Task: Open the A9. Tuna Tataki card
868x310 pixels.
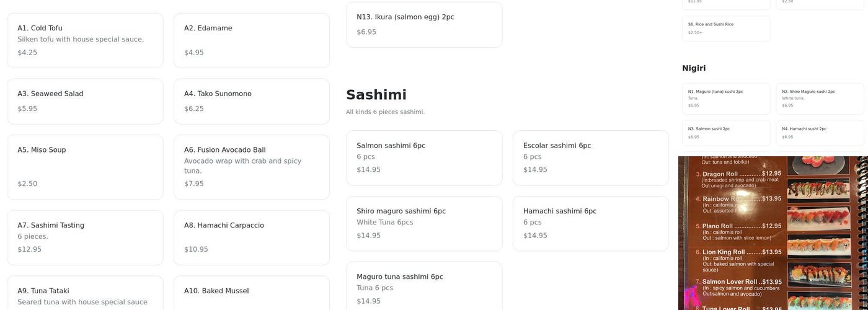Action: (x=85, y=293)
